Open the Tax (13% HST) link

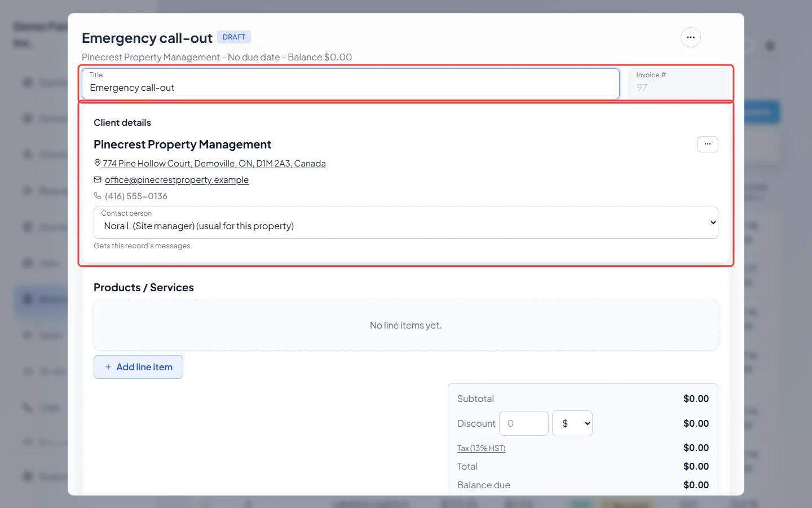point(481,448)
